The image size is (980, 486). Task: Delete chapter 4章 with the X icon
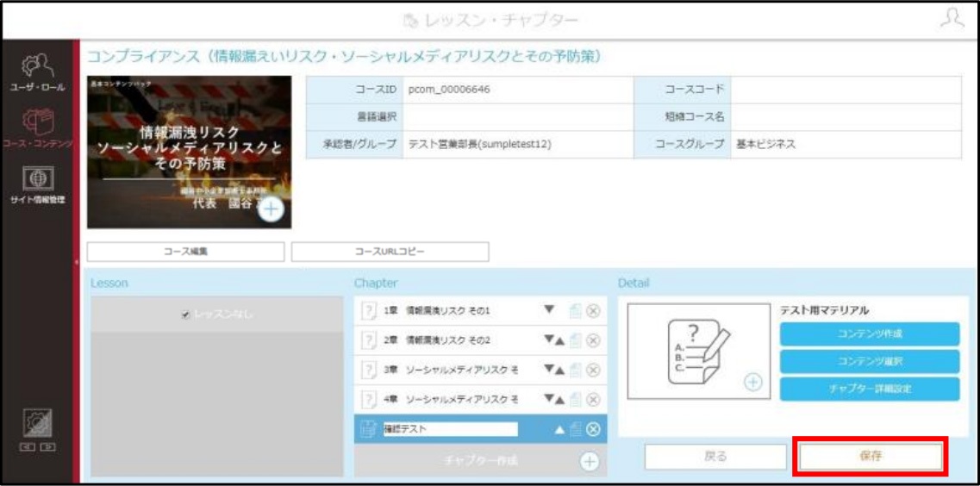(x=594, y=399)
